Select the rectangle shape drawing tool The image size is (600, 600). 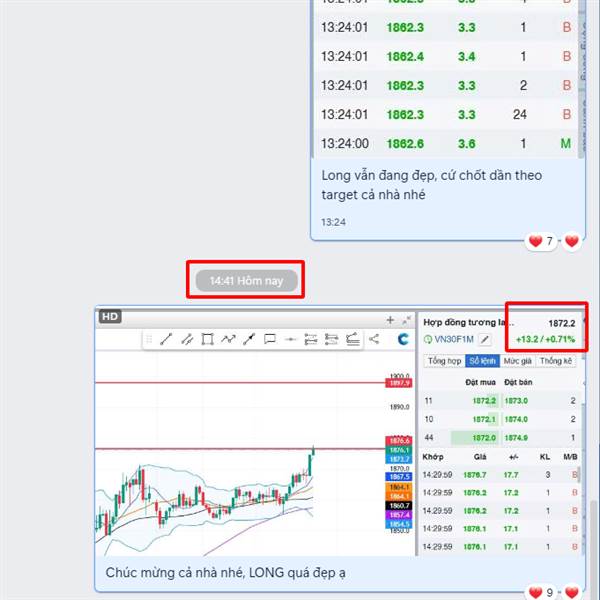click(x=207, y=339)
